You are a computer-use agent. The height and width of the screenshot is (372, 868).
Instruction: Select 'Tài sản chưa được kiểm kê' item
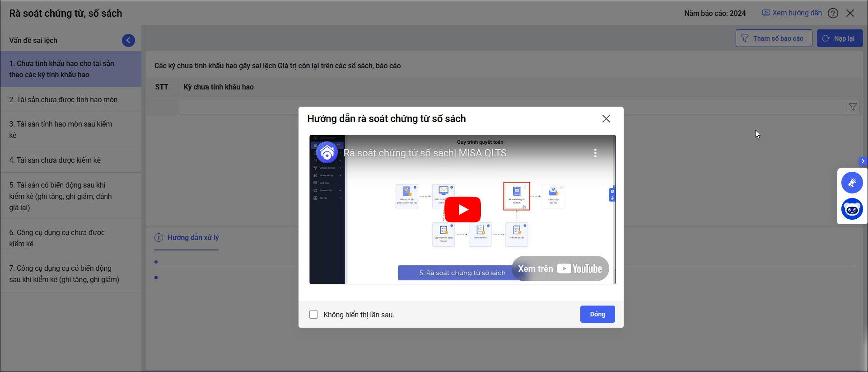coord(55,160)
